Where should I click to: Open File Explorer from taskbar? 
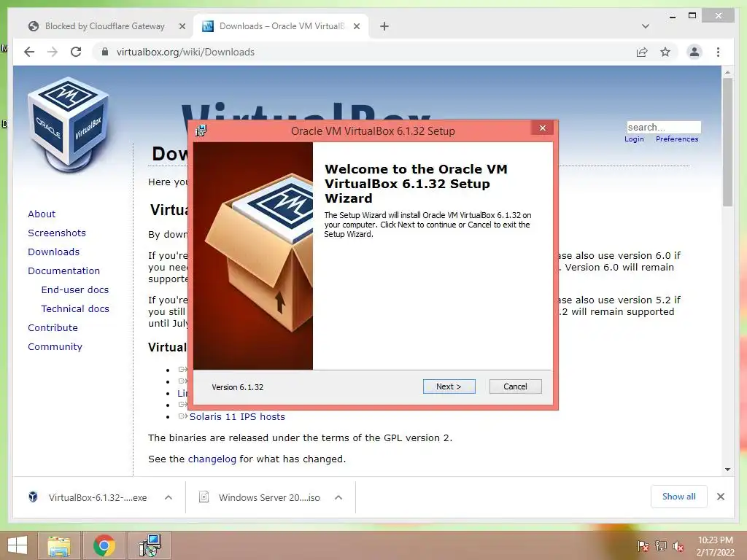59,545
